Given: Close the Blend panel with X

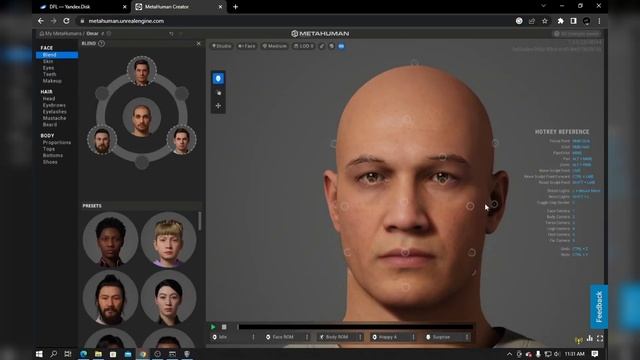Looking at the screenshot, I should (x=198, y=43).
